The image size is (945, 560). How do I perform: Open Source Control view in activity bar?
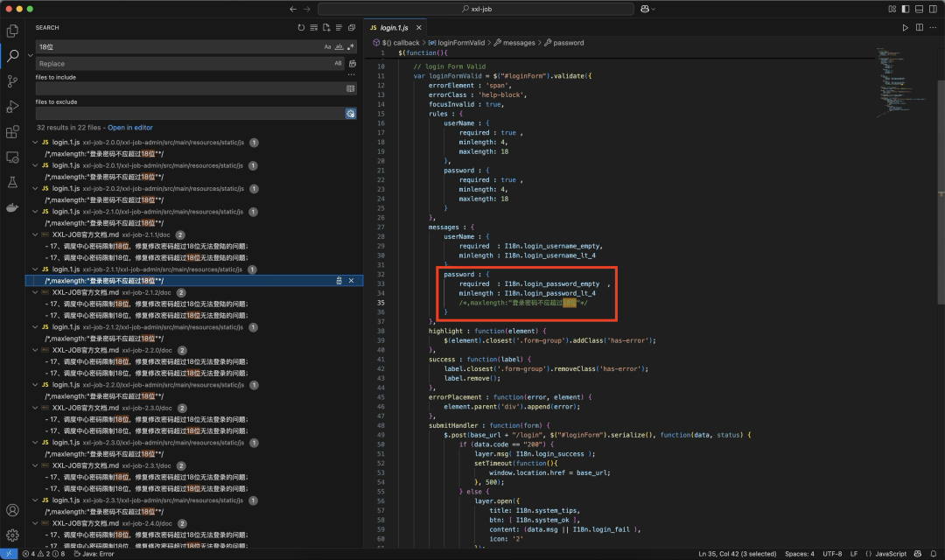[x=12, y=81]
